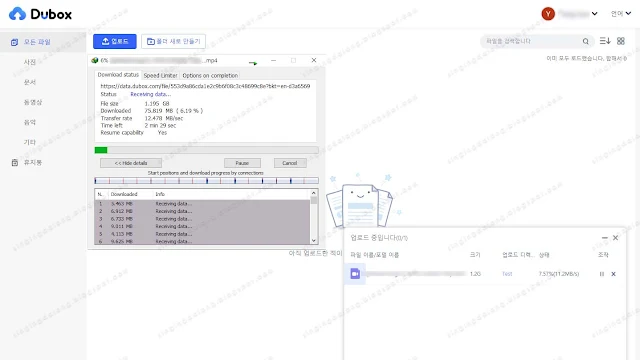This screenshot has height=360, width=640.
Task: Open the user avatar Y profile
Action: (x=548, y=14)
